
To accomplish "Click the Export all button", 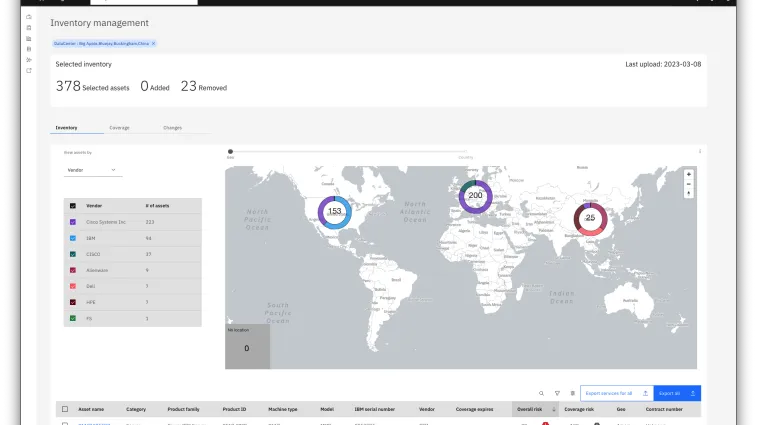I will click(x=677, y=393).
